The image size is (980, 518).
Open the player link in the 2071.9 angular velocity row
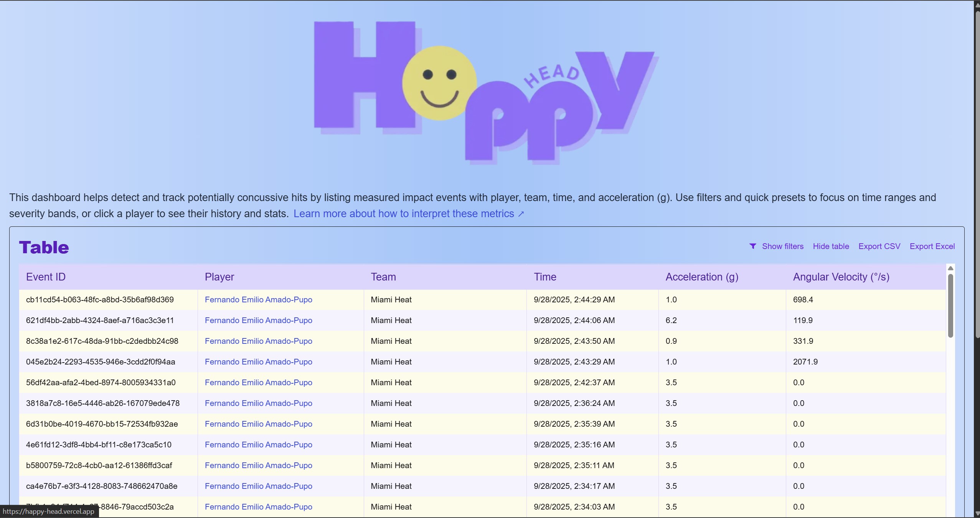[258, 362]
